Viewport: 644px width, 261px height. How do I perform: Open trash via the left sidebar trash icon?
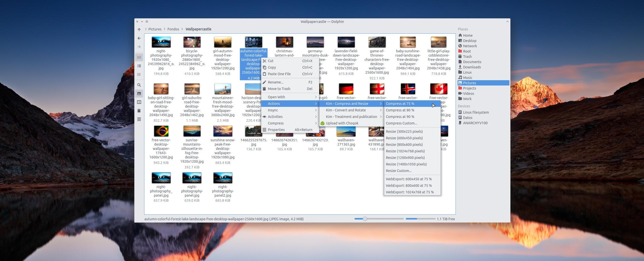point(139,110)
